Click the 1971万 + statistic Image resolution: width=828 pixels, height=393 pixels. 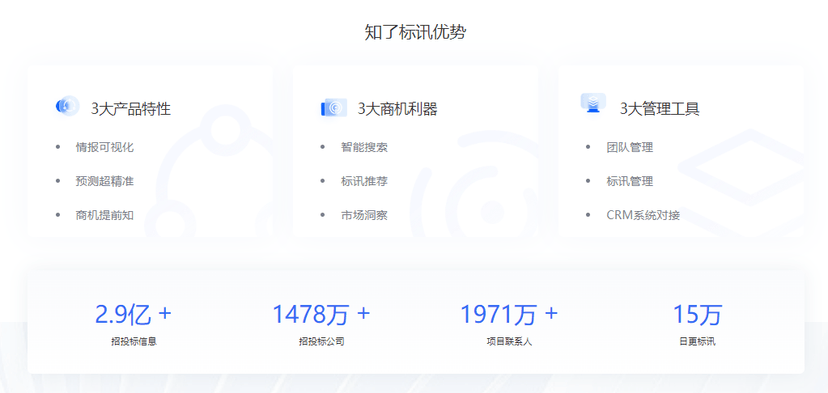pos(509,314)
